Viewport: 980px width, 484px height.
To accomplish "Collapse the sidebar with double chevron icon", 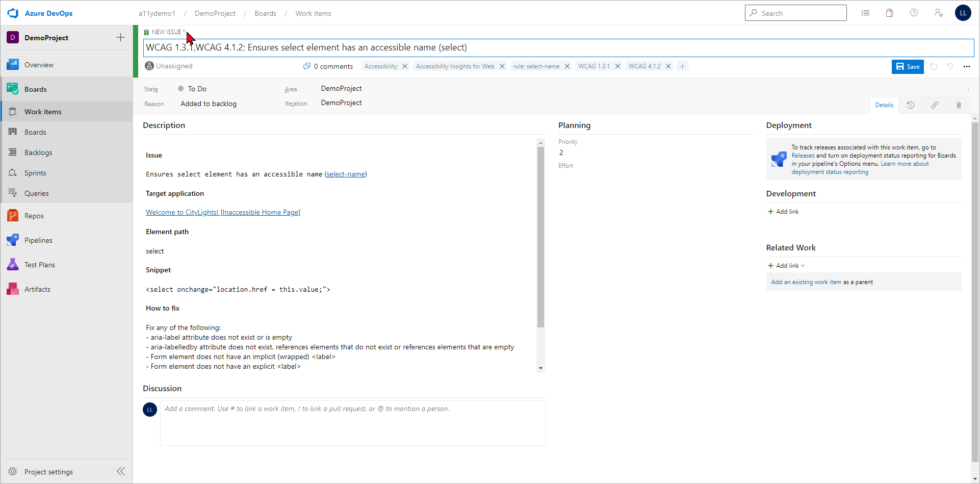I will (x=121, y=471).
